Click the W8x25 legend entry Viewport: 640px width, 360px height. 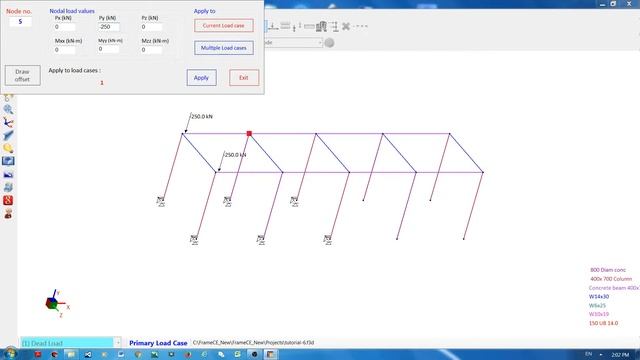point(597,305)
